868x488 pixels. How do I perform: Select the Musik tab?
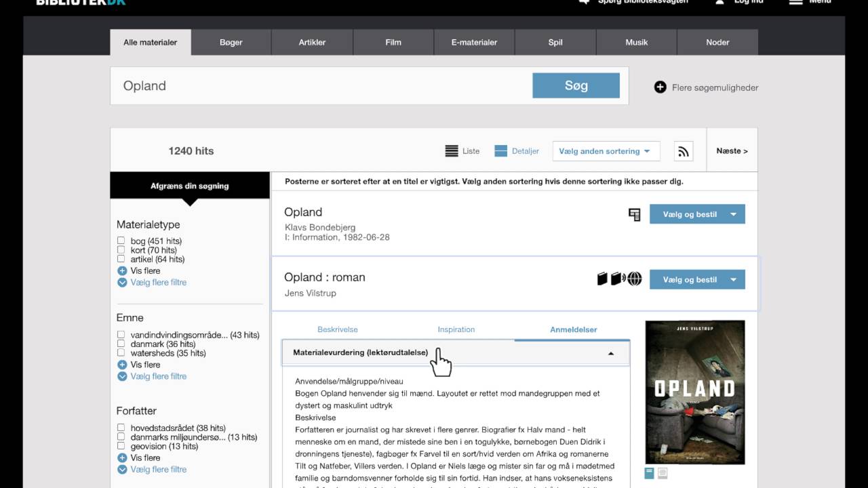pos(637,42)
